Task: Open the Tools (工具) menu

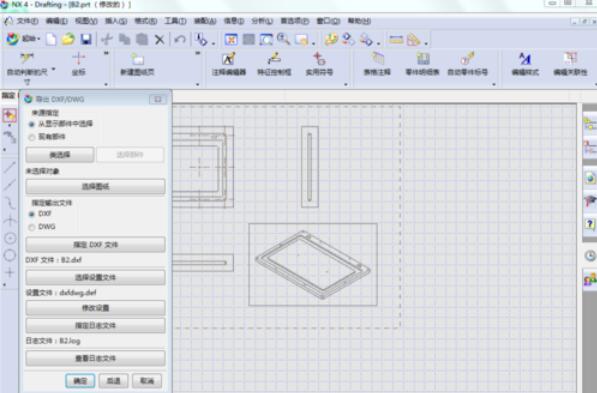Action: click(176, 21)
